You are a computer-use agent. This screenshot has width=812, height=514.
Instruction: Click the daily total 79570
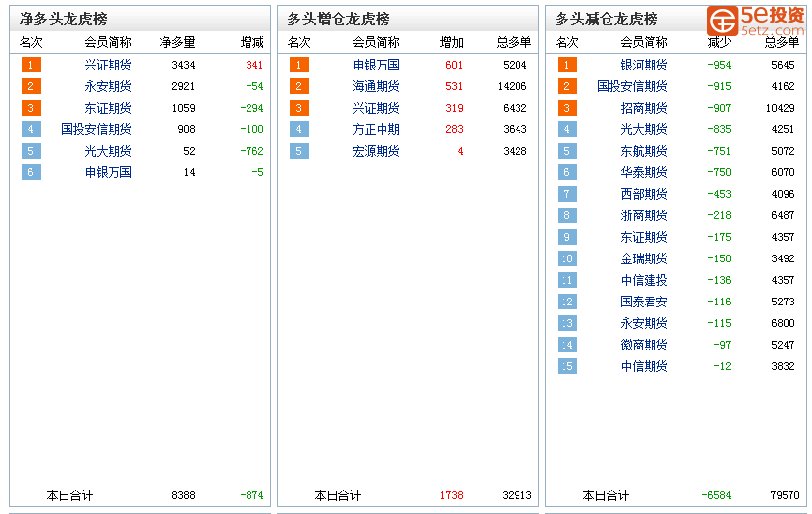785,495
